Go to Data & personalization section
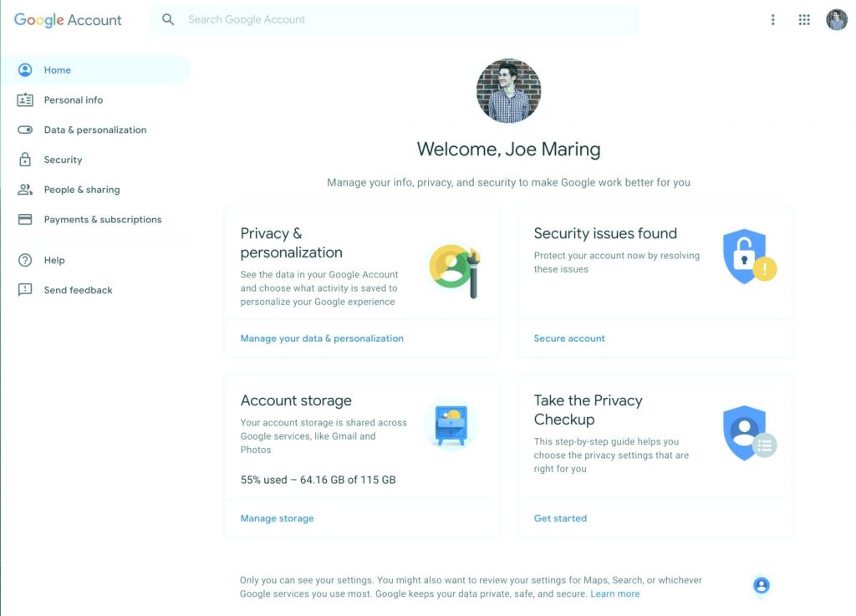Image resolution: width=856 pixels, height=616 pixels. click(95, 130)
